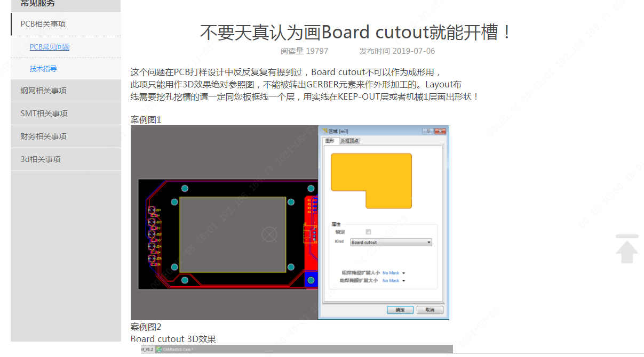This screenshot has height=357, width=644.
Task: Open the Kind 'Board cutout' dropdown
Action: coord(391,242)
